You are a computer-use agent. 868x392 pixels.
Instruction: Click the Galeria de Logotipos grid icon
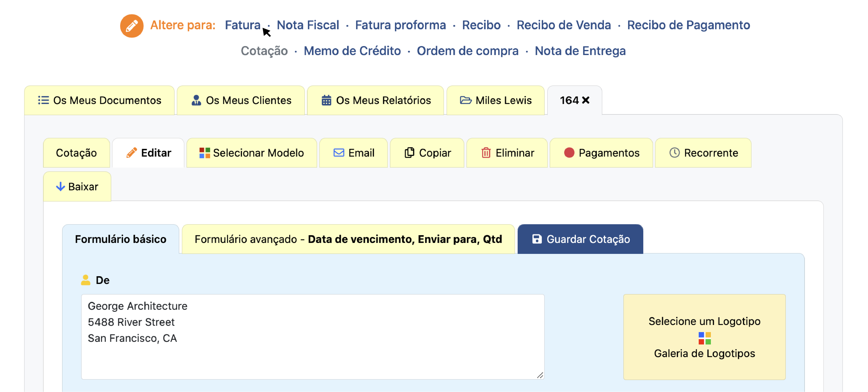pyautogui.click(x=704, y=338)
